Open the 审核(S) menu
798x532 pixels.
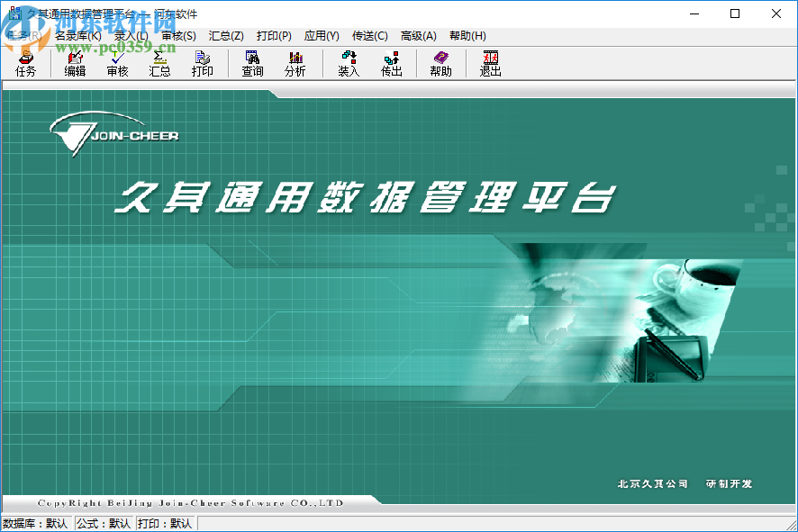178,36
